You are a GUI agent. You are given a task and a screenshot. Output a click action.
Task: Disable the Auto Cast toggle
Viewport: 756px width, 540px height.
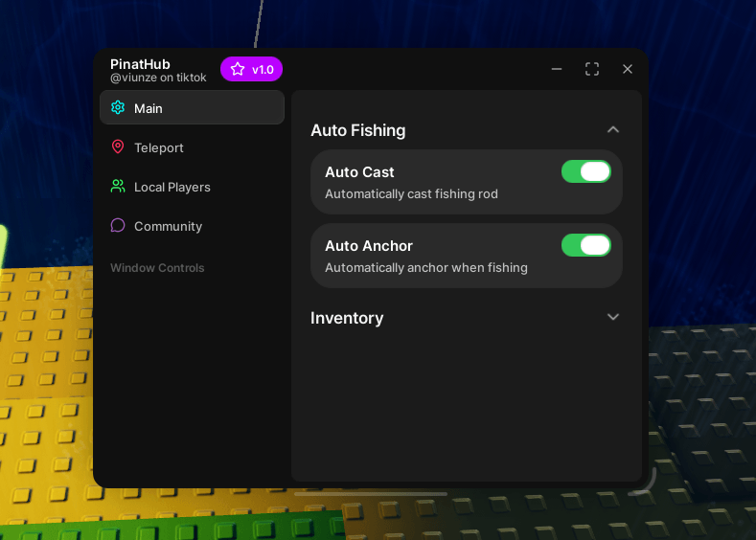pyautogui.click(x=586, y=171)
